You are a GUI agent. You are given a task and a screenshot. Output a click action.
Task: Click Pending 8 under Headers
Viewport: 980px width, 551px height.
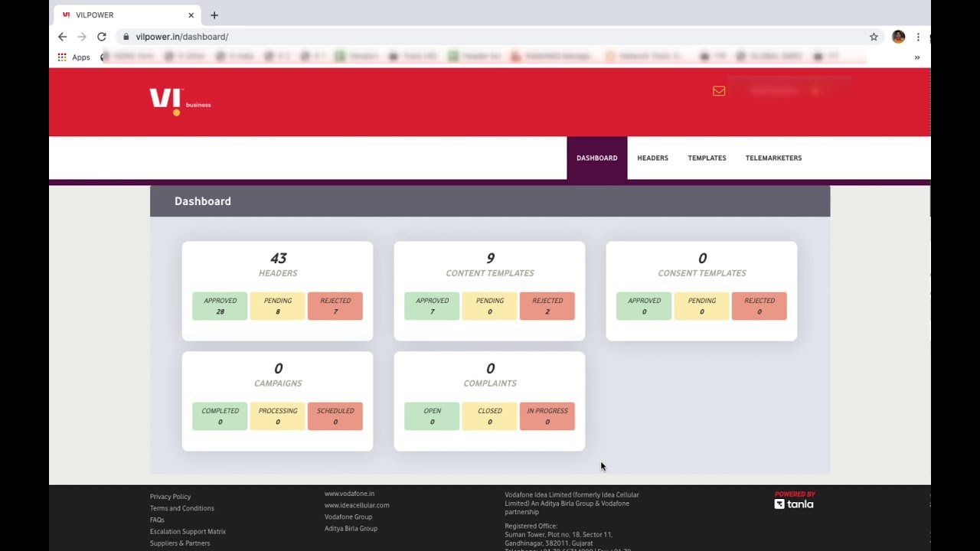[x=277, y=306]
